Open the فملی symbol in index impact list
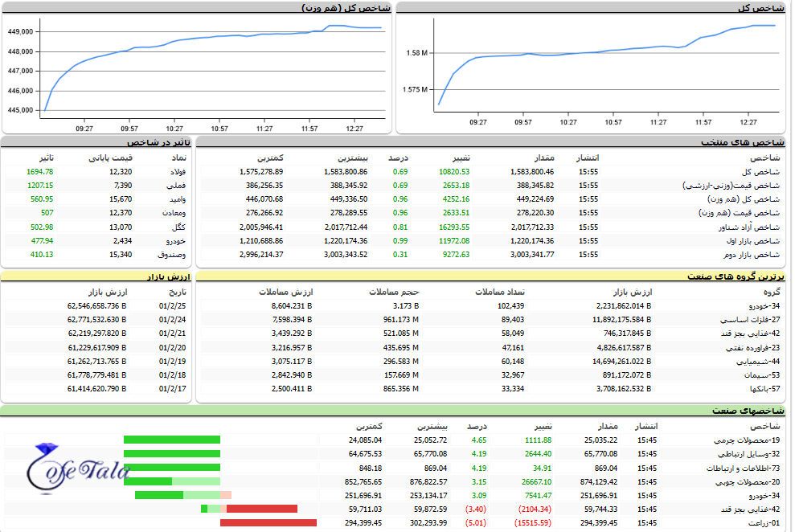 [178, 185]
